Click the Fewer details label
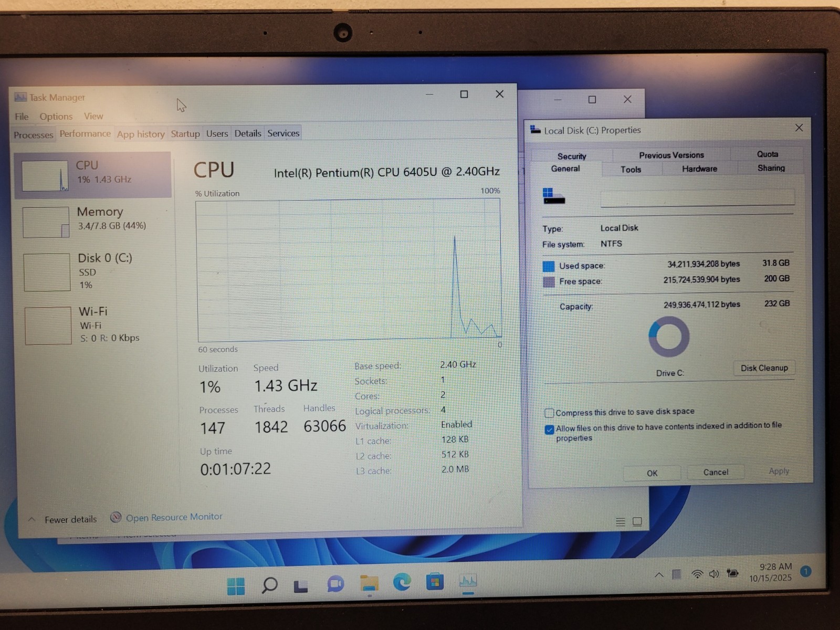The height and width of the screenshot is (630, 840). 71,519
